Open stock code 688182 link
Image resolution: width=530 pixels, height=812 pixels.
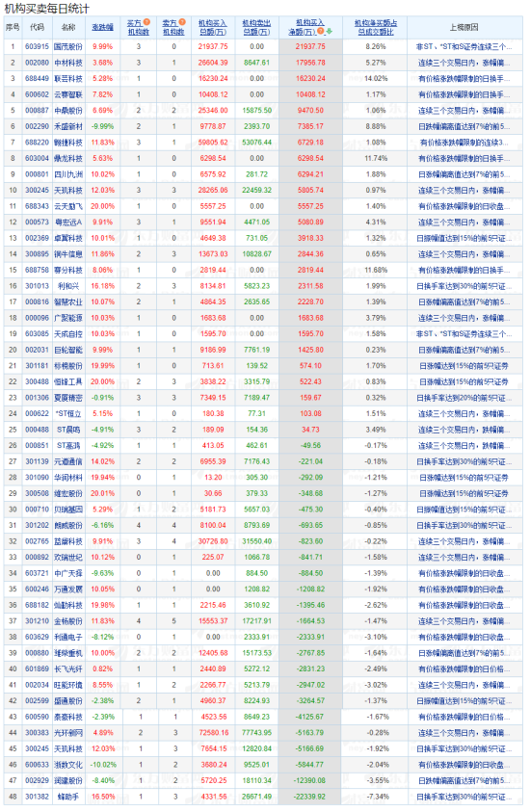tap(37, 605)
